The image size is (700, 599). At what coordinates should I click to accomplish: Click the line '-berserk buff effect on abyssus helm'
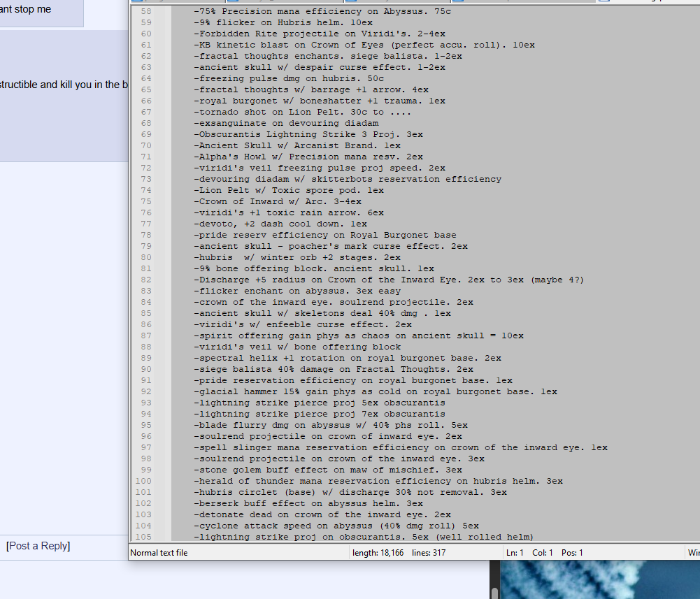(x=308, y=503)
